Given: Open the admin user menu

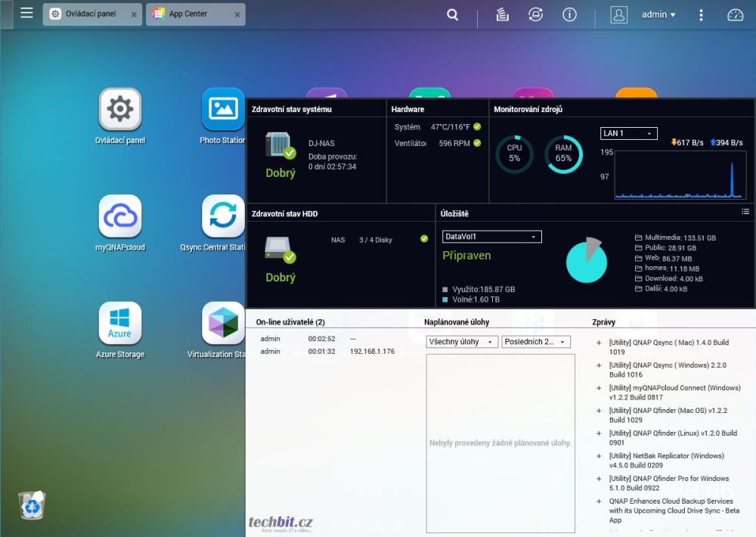Looking at the screenshot, I should point(658,14).
